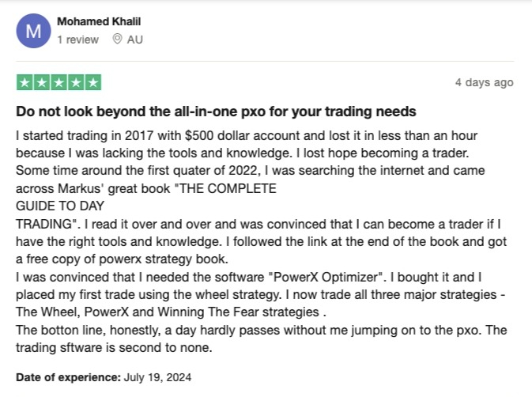Viewport: 532px width, 397px height.
Task: Click the second green rating star
Action: click(x=42, y=82)
